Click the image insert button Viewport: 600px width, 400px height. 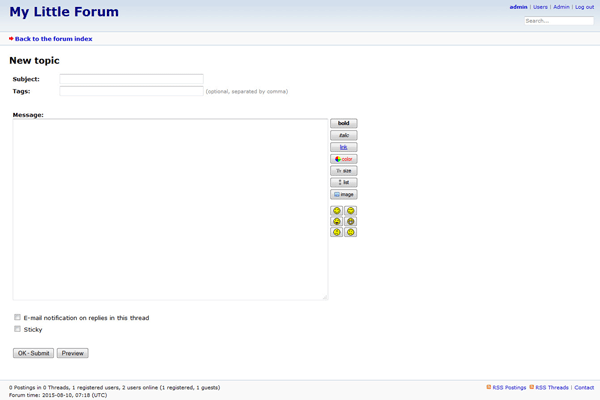point(343,194)
